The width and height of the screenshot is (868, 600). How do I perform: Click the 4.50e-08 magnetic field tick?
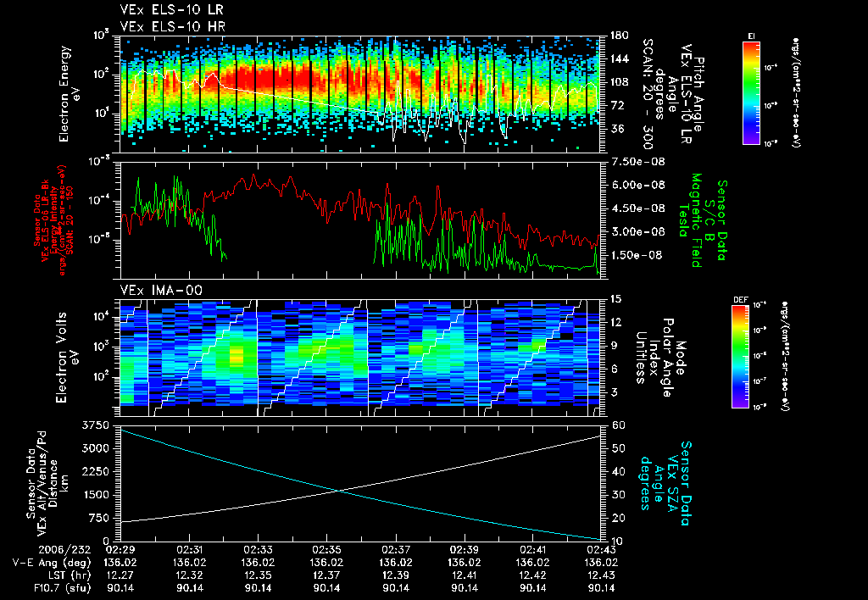click(x=637, y=208)
